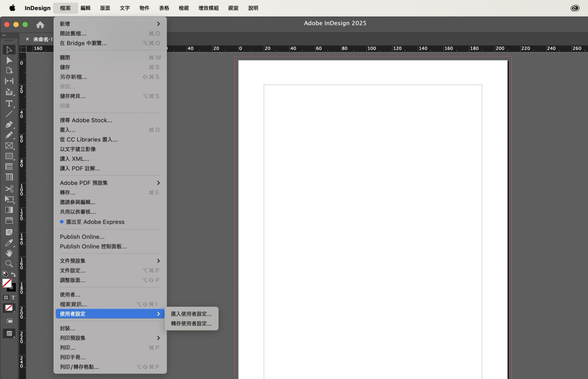The width and height of the screenshot is (588, 379).
Task: Select the Direct Selection tool
Action: [9, 60]
